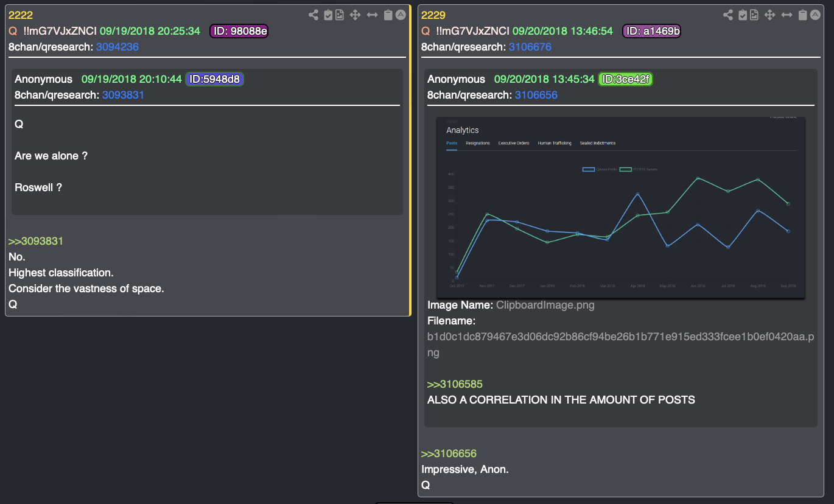Viewport: 834px width, 504px height.
Task: Click the text 'Are we alone ?'
Action: coord(51,156)
